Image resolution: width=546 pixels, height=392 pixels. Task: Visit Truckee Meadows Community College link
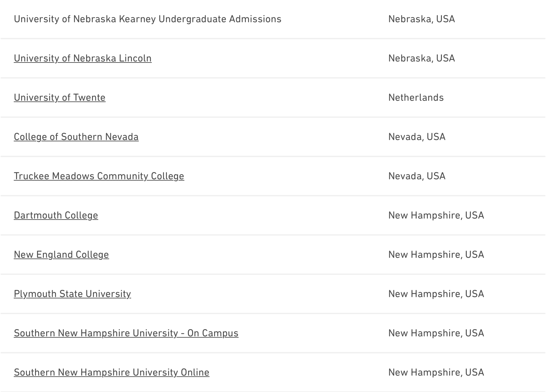(99, 176)
